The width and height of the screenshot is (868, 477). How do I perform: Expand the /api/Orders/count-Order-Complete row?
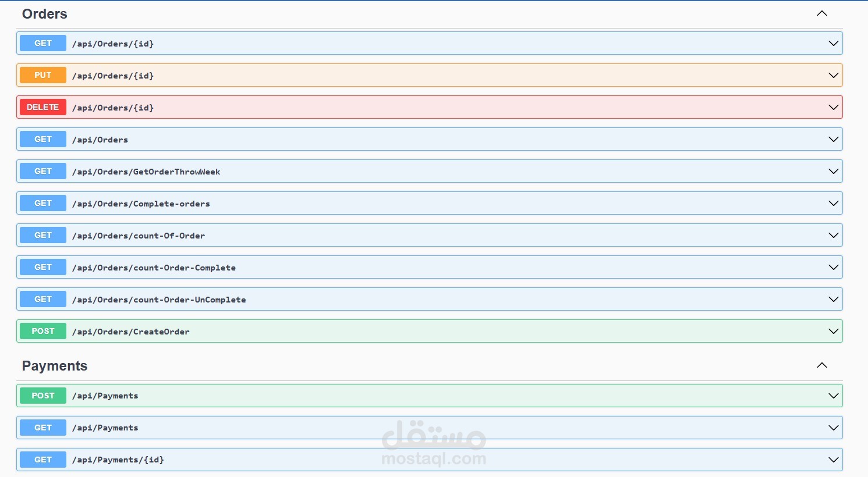pyautogui.click(x=832, y=266)
